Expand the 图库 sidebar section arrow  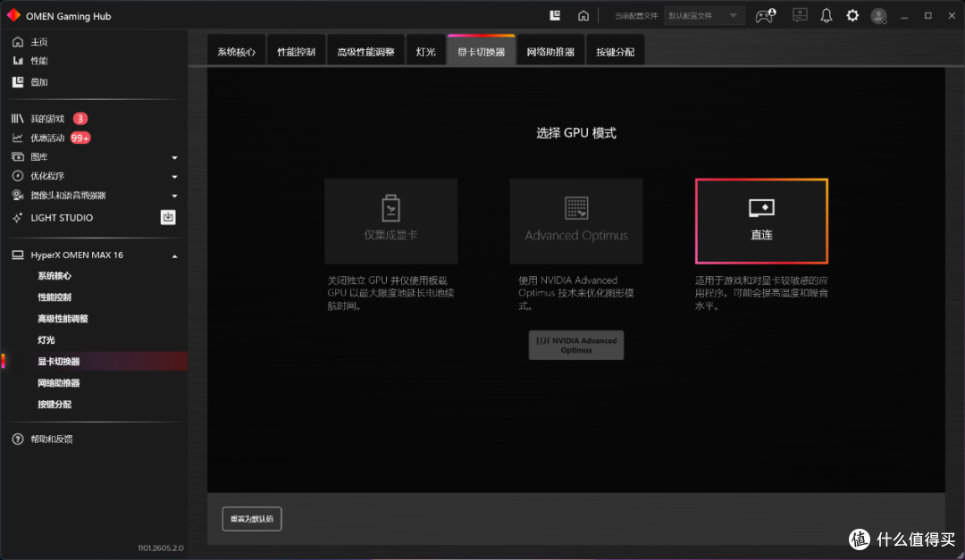pos(175,157)
